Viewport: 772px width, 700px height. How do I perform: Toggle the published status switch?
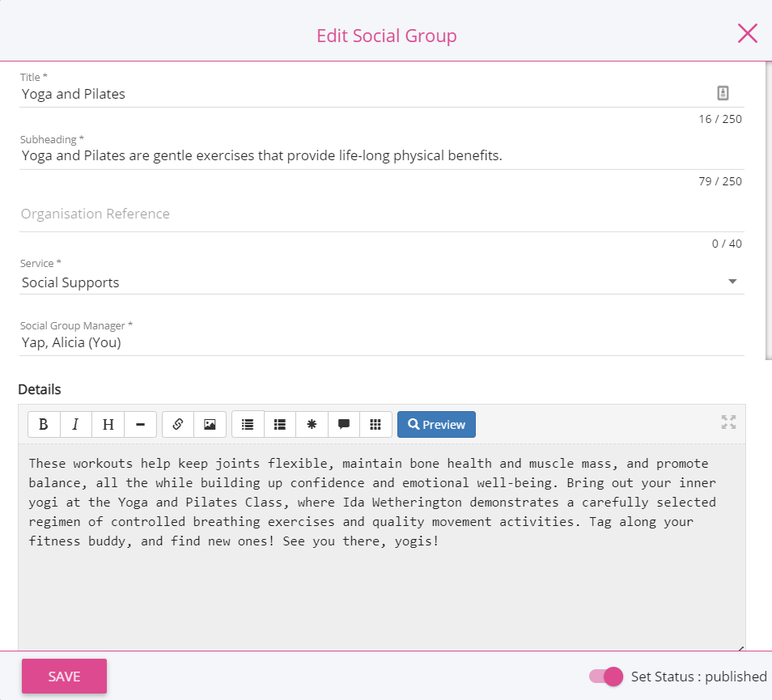pyautogui.click(x=605, y=677)
